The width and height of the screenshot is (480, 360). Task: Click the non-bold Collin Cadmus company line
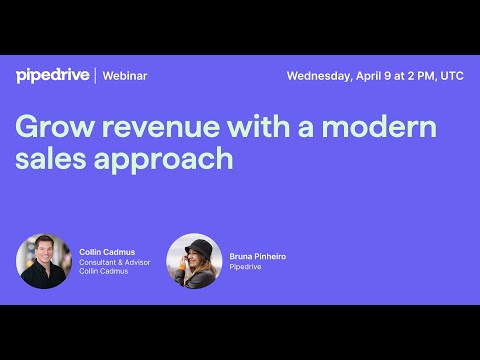point(104,271)
